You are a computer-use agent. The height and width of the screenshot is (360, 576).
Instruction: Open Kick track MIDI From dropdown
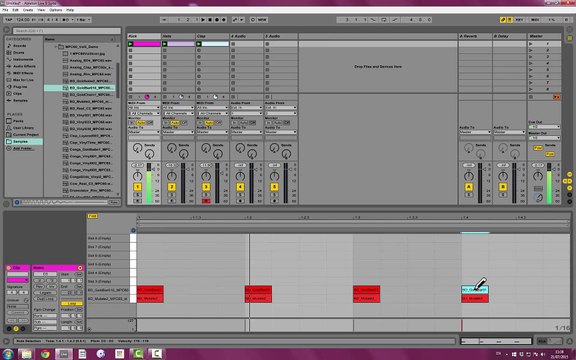144,108
